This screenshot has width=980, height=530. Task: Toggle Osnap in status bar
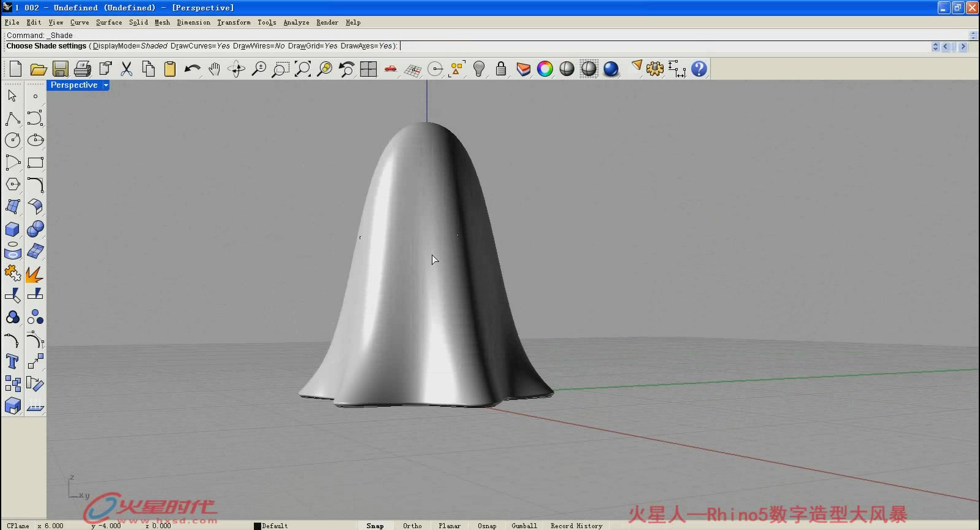pyautogui.click(x=487, y=526)
